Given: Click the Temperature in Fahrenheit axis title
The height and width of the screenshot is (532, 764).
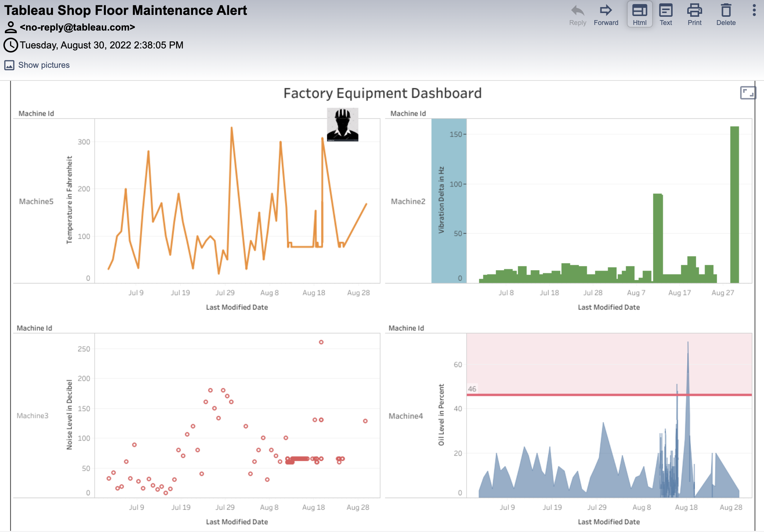Looking at the screenshot, I should coord(69,200).
